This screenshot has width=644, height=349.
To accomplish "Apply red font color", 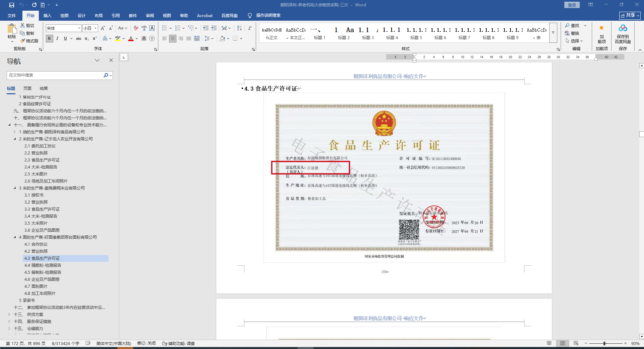I will pyautogui.click(x=131, y=38).
